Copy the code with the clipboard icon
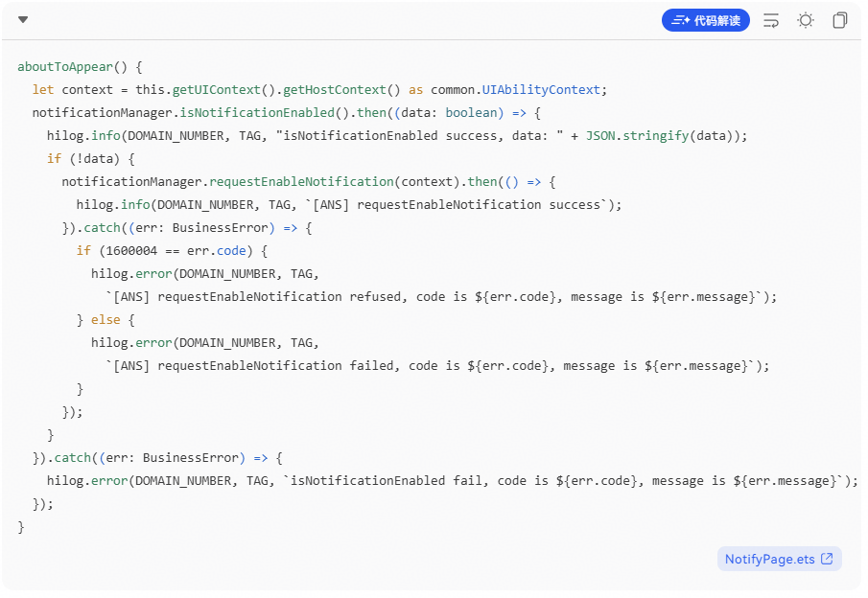This screenshot has height=598, width=868. click(x=840, y=20)
